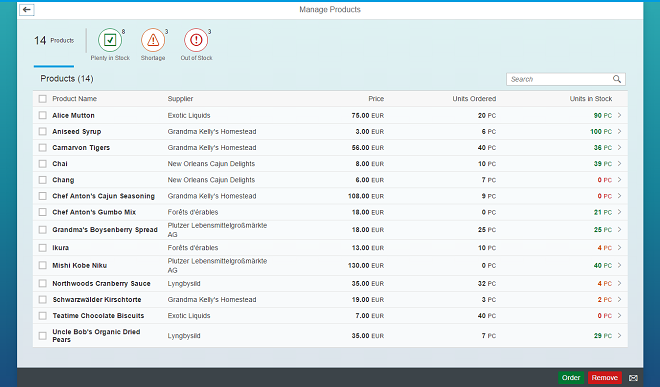
Task: Toggle the select-all products checkbox
Action: point(43,99)
